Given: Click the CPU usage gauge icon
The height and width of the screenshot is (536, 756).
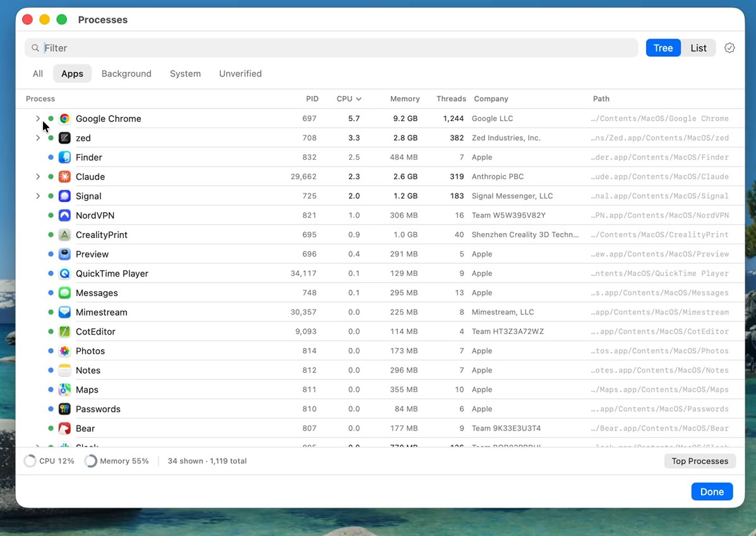Looking at the screenshot, I should (30, 461).
